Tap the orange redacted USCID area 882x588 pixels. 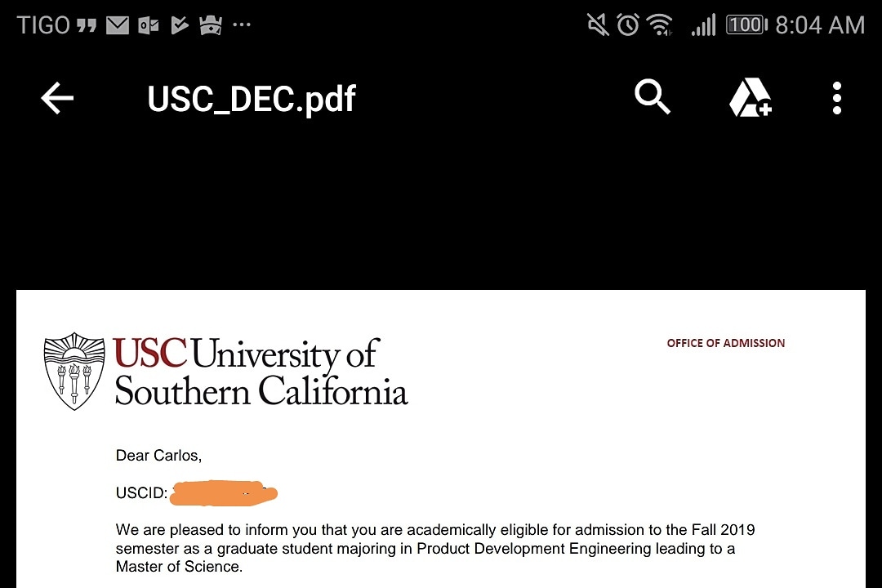[x=224, y=493]
